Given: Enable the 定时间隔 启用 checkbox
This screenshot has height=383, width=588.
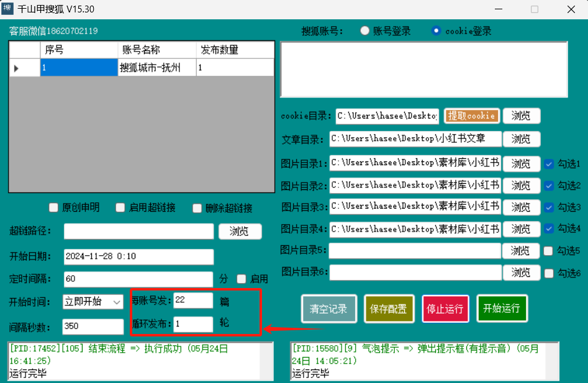Looking at the screenshot, I should pyautogui.click(x=242, y=279).
